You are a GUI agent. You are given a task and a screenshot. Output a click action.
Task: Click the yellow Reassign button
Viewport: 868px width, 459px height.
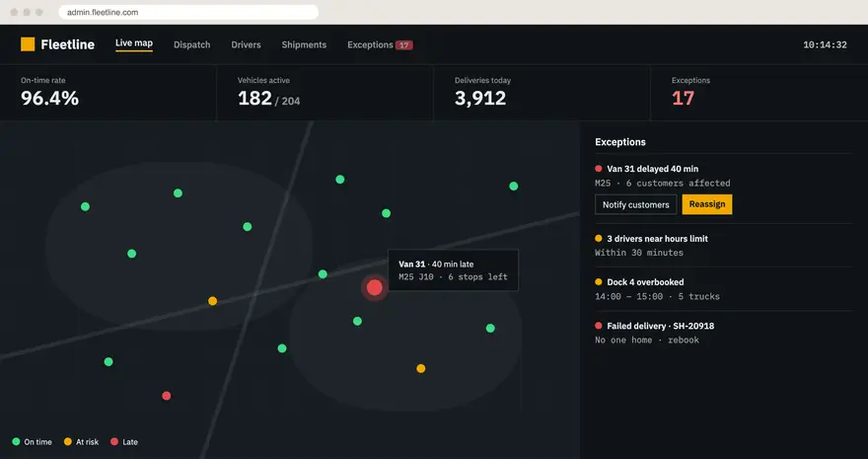tap(707, 204)
